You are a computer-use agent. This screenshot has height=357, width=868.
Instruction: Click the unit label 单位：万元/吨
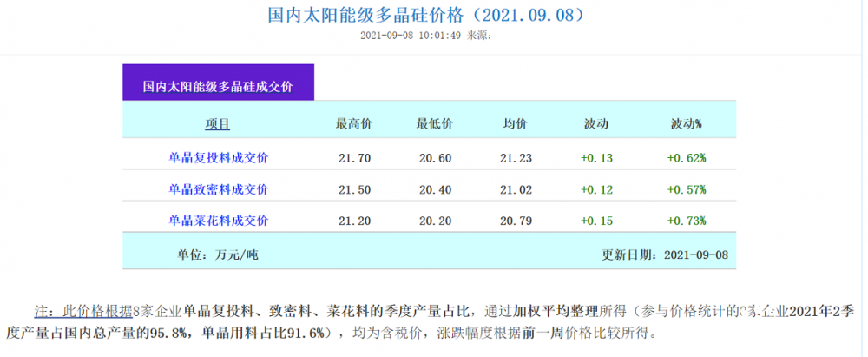point(218,255)
